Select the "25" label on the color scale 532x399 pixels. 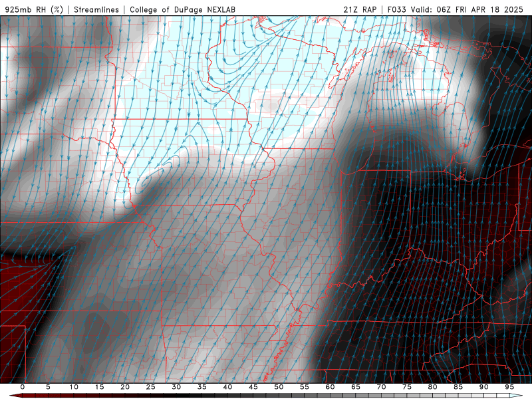point(151,387)
